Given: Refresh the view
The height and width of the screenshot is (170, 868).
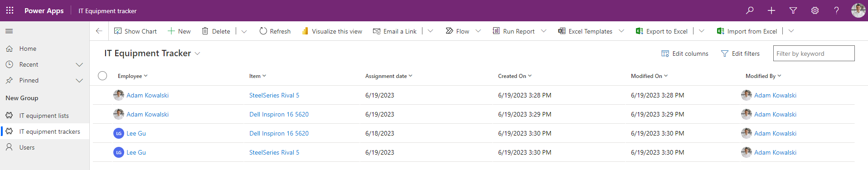Looking at the screenshot, I should click(275, 31).
